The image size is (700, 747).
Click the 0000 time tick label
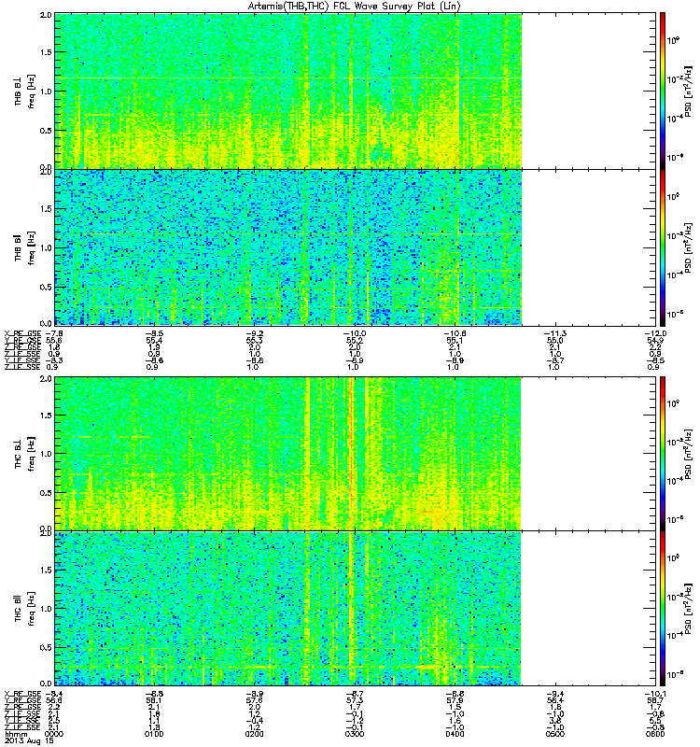pyautogui.click(x=54, y=734)
